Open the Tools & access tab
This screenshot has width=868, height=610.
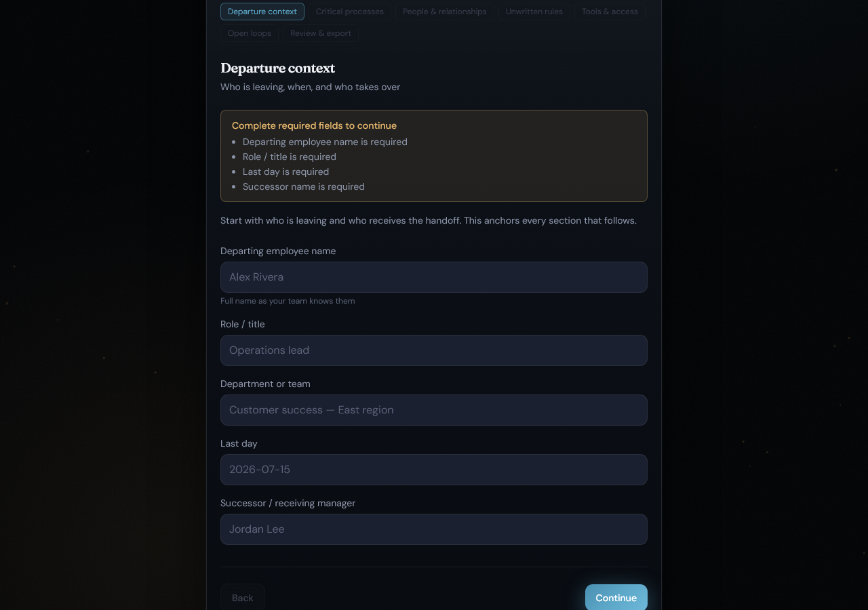tap(610, 12)
